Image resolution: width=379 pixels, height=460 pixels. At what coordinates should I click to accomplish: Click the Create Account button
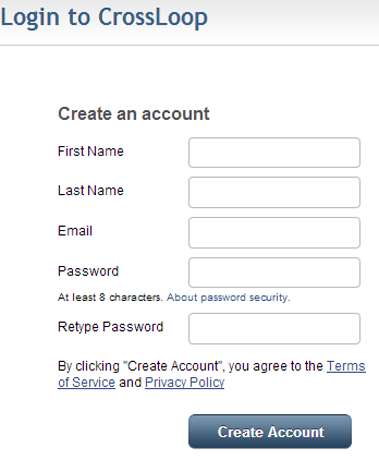tap(270, 431)
